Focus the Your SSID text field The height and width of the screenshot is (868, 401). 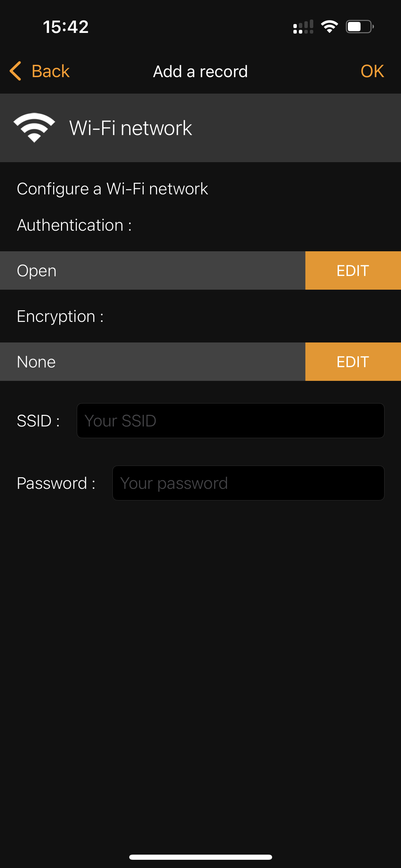[x=231, y=421]
